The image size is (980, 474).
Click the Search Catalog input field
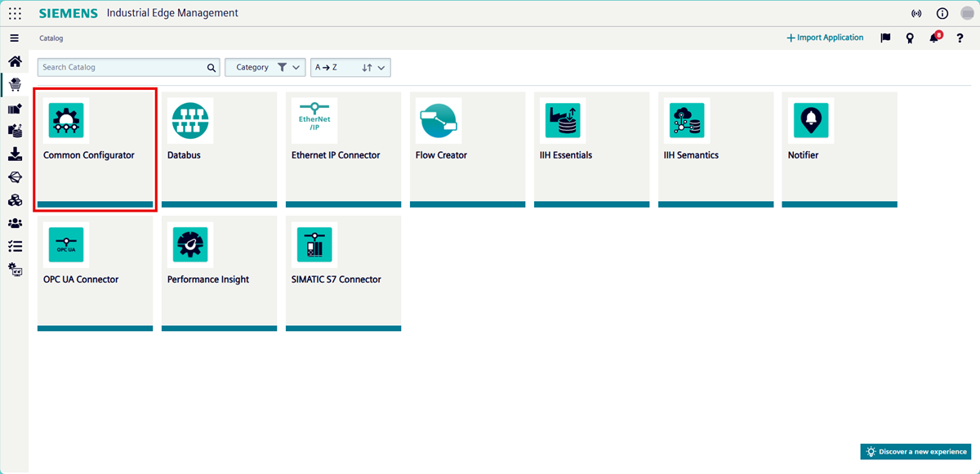121,68
